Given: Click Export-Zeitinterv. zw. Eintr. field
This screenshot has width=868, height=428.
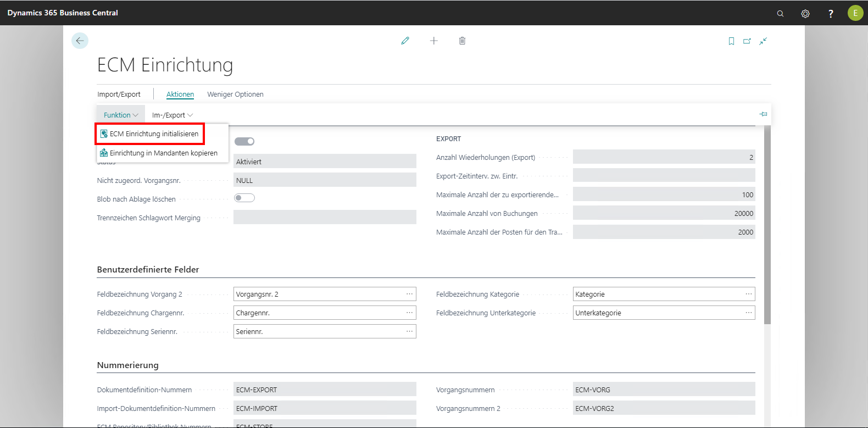Looking at the screenshot, I should pyautogui.click(x=664, y=175).
